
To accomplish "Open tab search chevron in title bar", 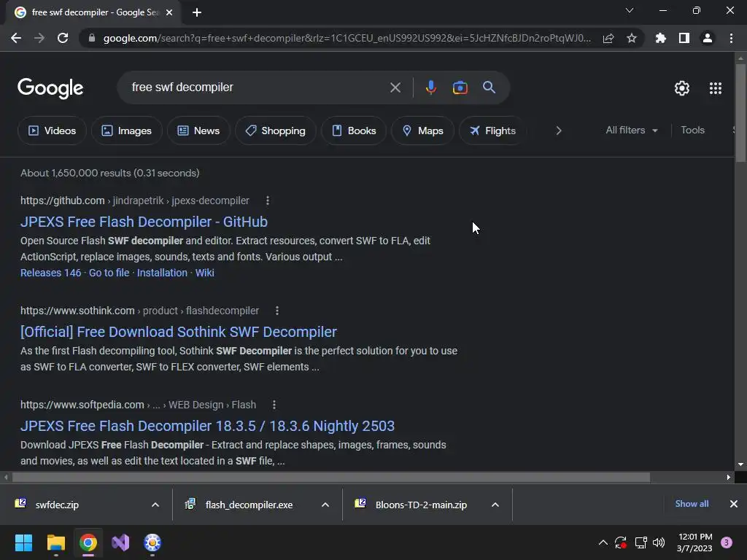I will tap(630, 10).
